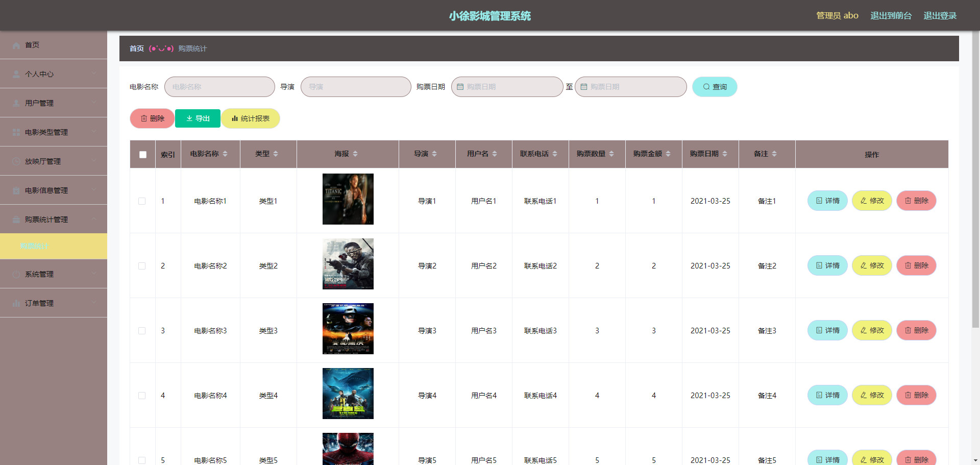The image size is (980, 465).
Task: Click the 电影信息管理 sidebar icon
Action: click(16, 190)
